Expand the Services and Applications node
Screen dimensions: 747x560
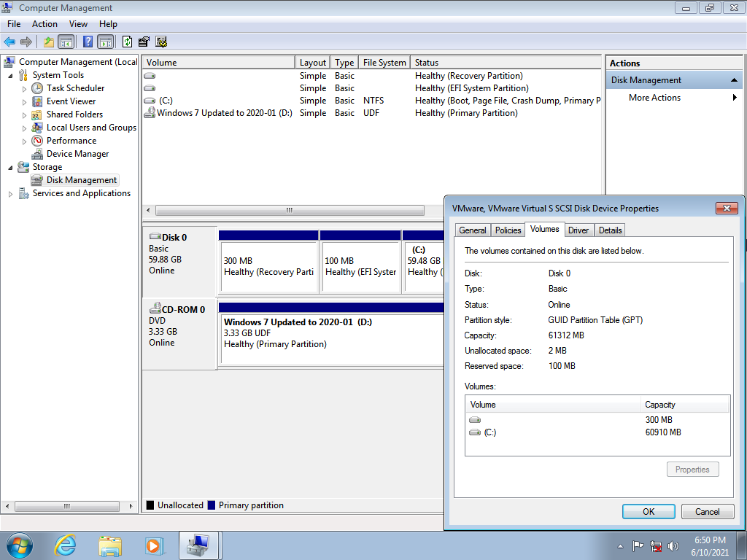(x=11, y=194)
